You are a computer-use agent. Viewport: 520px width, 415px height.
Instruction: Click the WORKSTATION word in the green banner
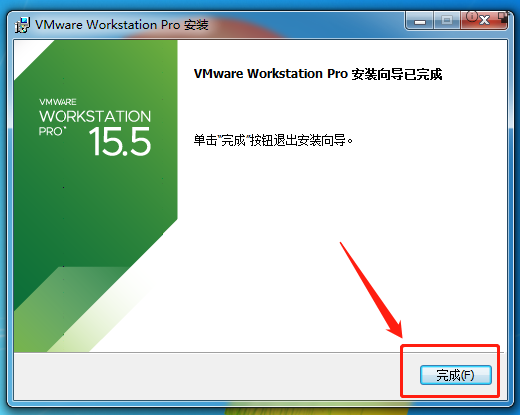point(95,117)
